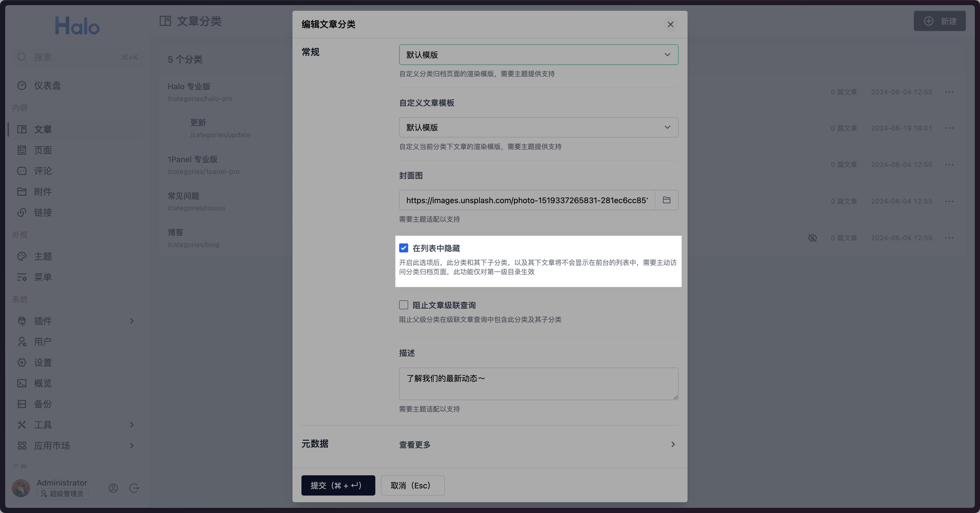
Task: Click into the 描述 description text area
Action: click(x=538, y=383)
